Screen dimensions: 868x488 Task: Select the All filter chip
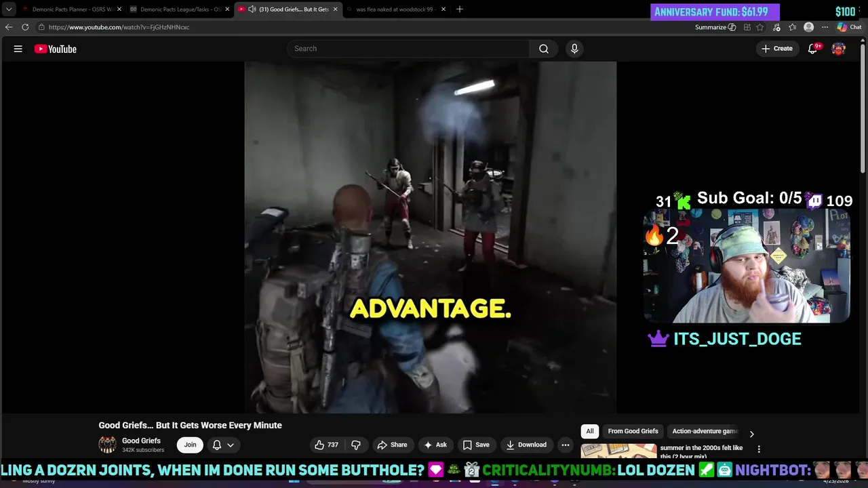click(590, 431)
